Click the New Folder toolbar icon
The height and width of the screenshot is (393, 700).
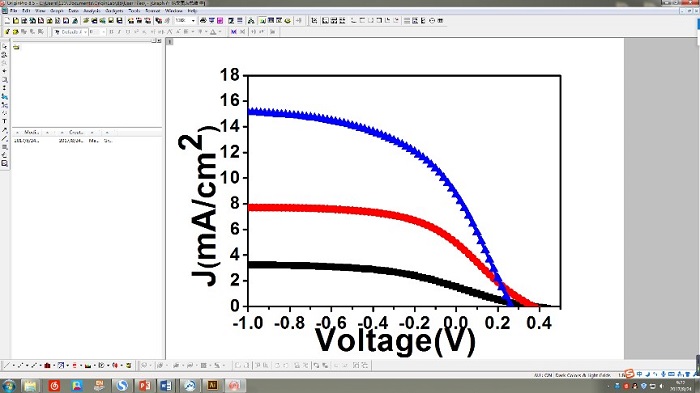point(16,21)
